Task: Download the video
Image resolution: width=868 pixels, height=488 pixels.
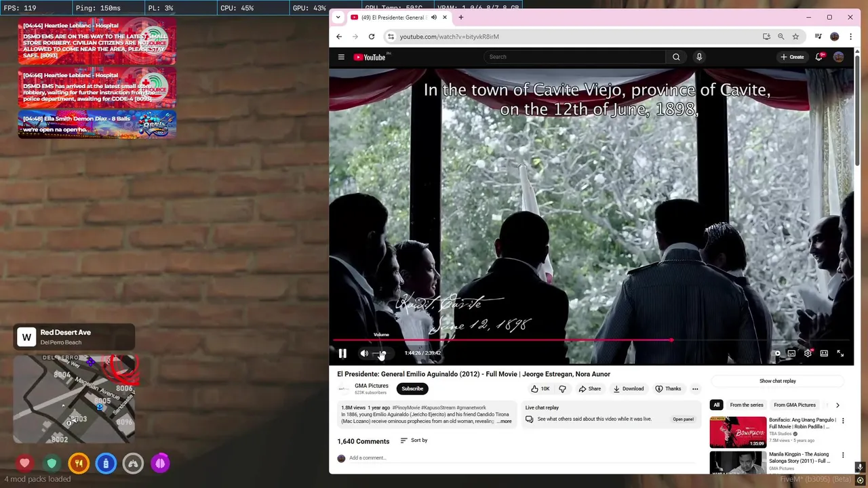Action: pos(629,388)
